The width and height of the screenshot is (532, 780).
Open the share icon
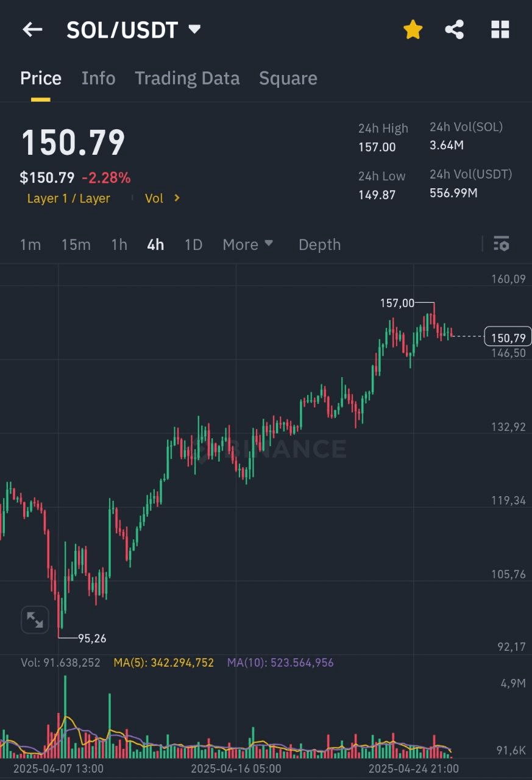(455, 29)
